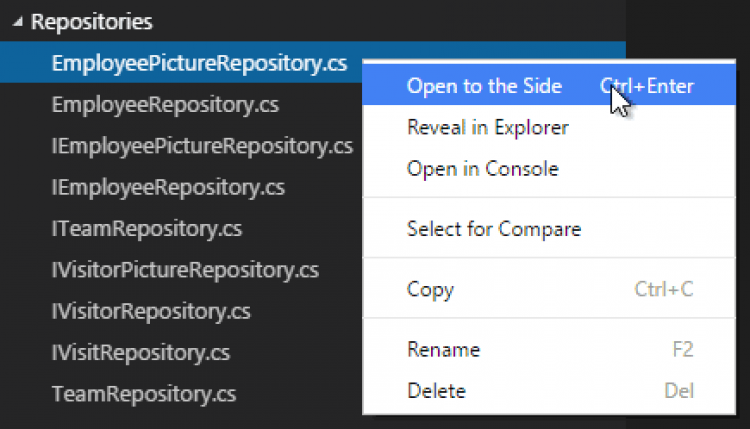The width and height of the screenshot is (750, 429).
Task: Open IVisitorRepository.cs file
Action: (151, 310)
